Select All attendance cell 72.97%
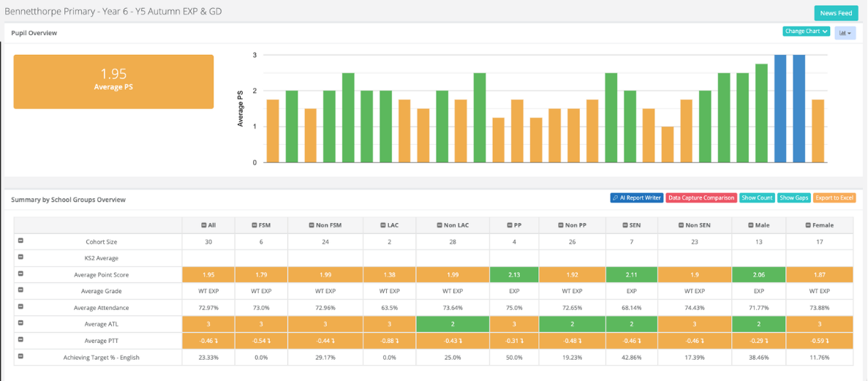 pyautogui.click(x=208, y=307)
